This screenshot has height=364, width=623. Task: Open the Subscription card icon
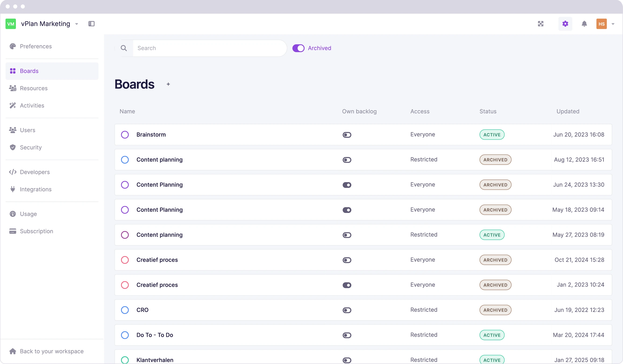point(13,231)
